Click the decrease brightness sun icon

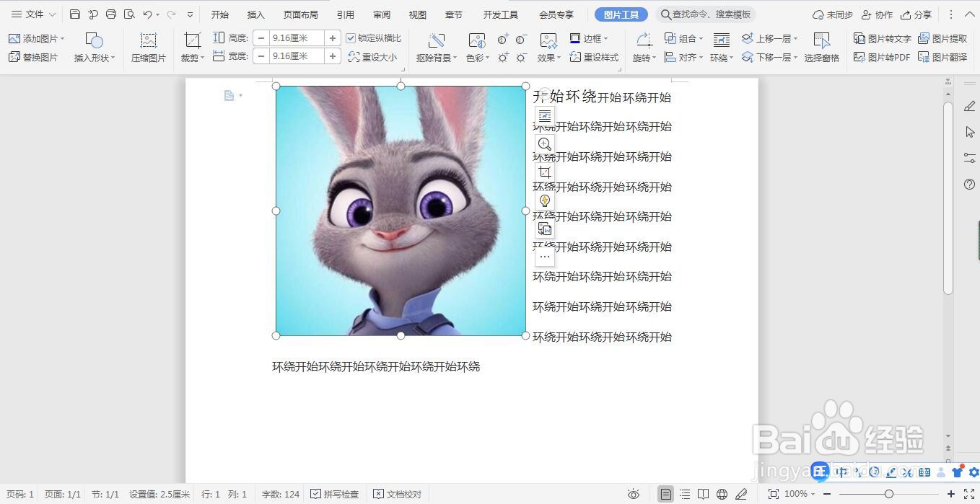521,57
